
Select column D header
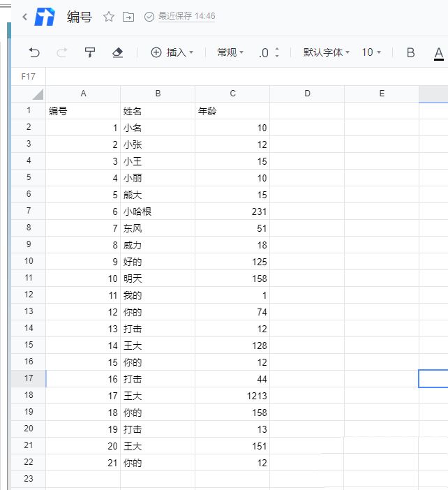pos(307,94)
